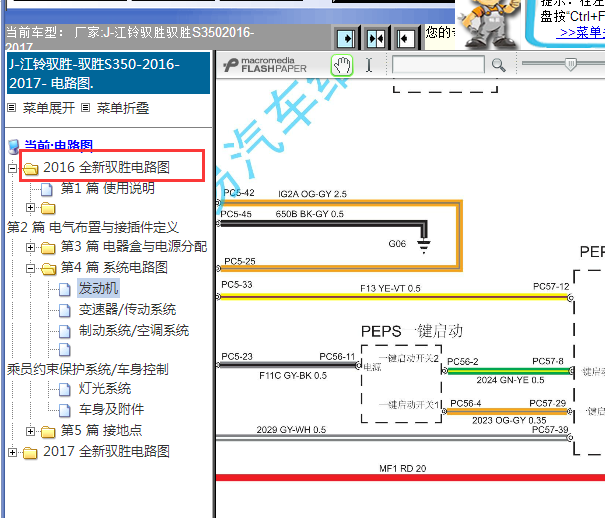Click the >>菜单 link at top right
The height and width of the screenshot is (518, 605).
pos(580,32)
